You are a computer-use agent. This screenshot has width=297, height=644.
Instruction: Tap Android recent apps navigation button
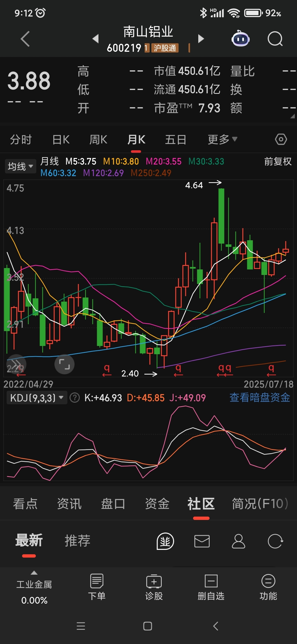point(81,626)
